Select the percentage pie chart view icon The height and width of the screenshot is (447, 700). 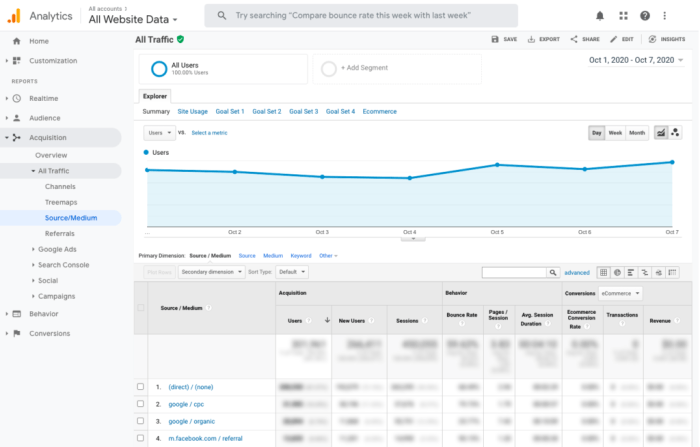point(617,272)
